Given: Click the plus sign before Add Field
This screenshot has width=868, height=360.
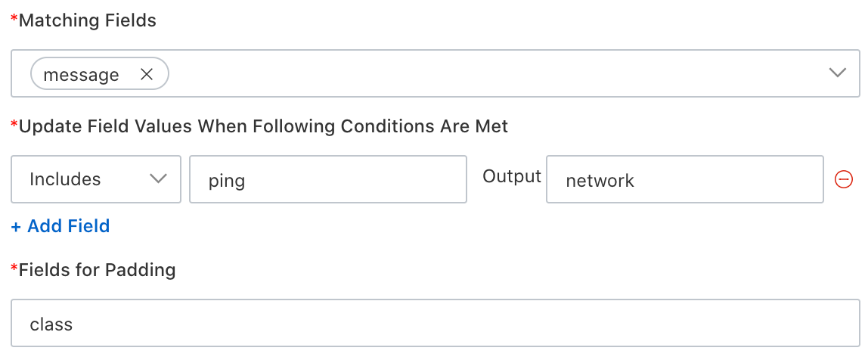Looking at the screenshot, I should pyautogui.click(x=17, y=226).
